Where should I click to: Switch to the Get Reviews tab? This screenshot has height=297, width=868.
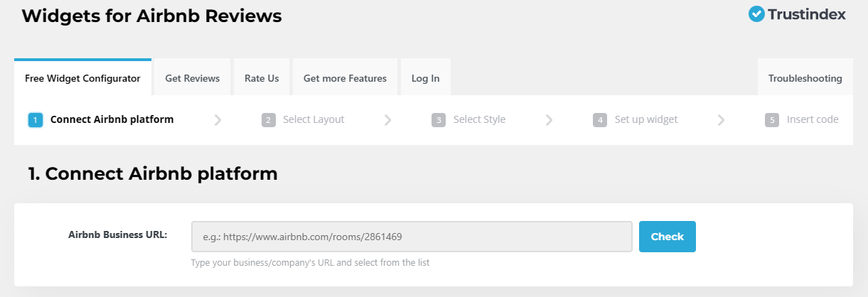pyautogui.click(x=193, y=78)
